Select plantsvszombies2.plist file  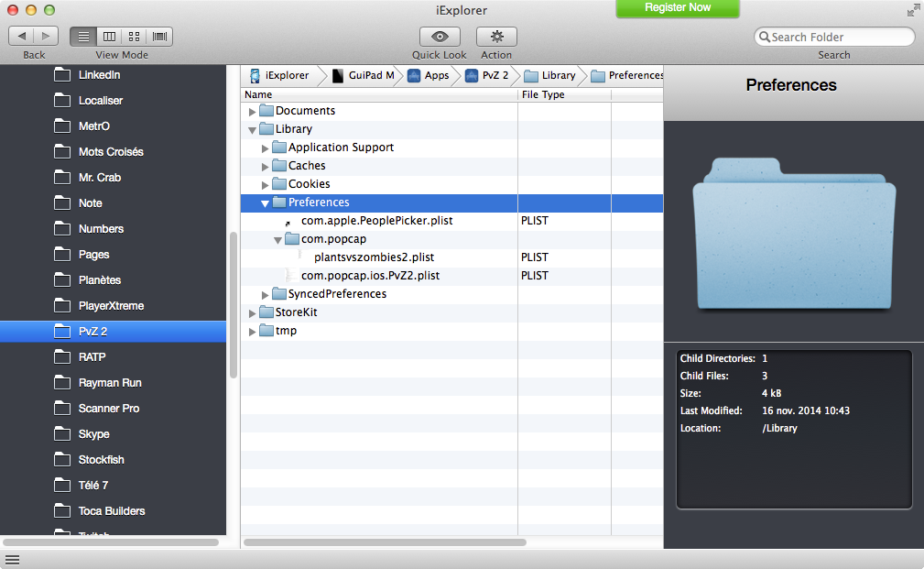pyautogui.click(x=375, y=257)
